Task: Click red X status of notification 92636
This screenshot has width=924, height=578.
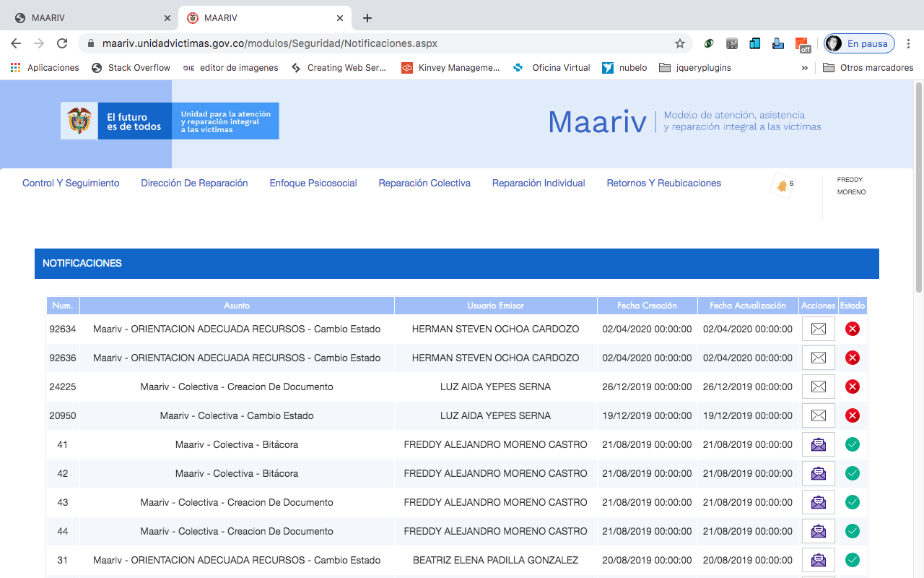Action: tap(853, 358)
